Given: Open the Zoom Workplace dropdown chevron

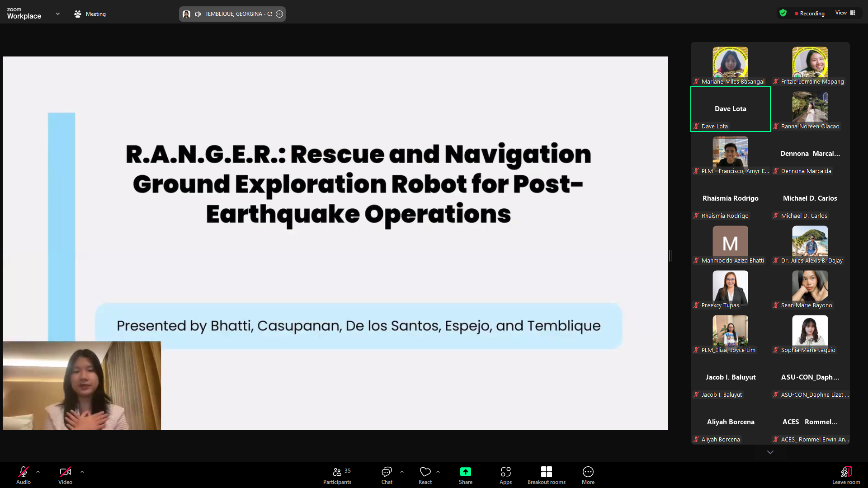Looking at the screenshot, I should 58,14.
